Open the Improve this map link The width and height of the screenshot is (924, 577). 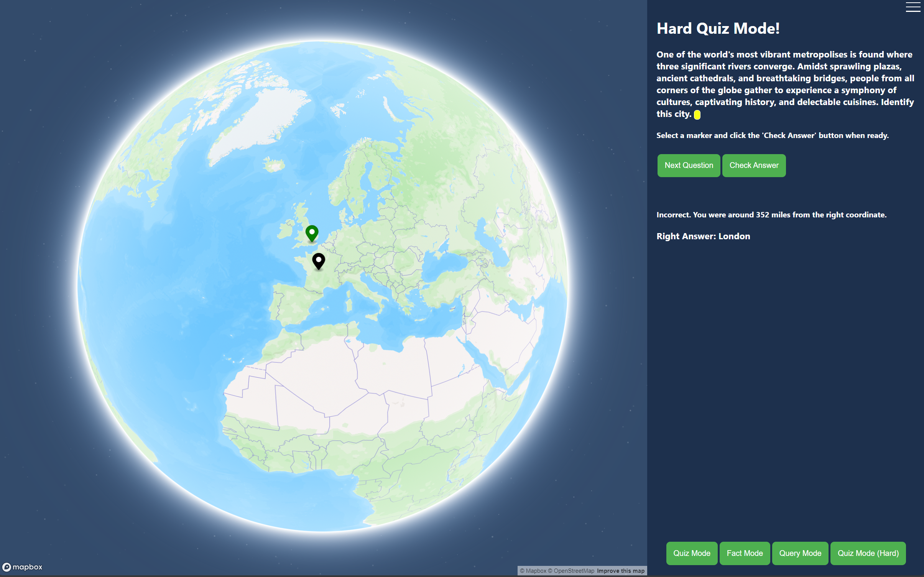(620, 570)
